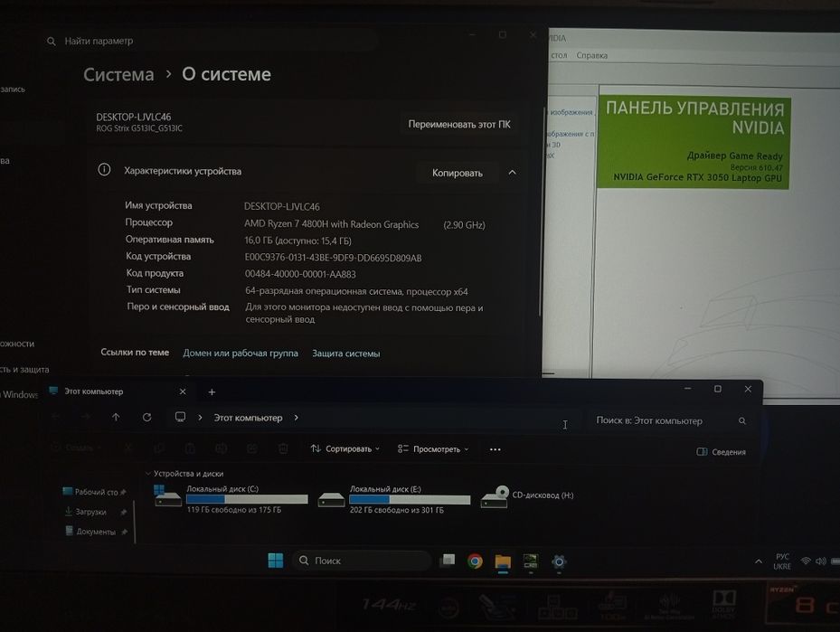Viewport: 840px width, 632px height.
Task: Toggle the Сведения details pane
Action: (721, 452)
